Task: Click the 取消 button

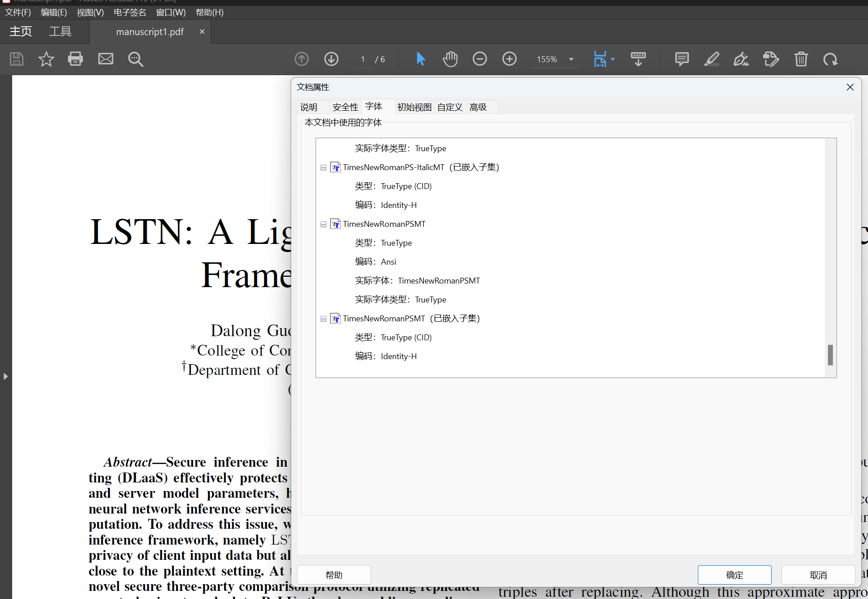Action: pos(818,575)
